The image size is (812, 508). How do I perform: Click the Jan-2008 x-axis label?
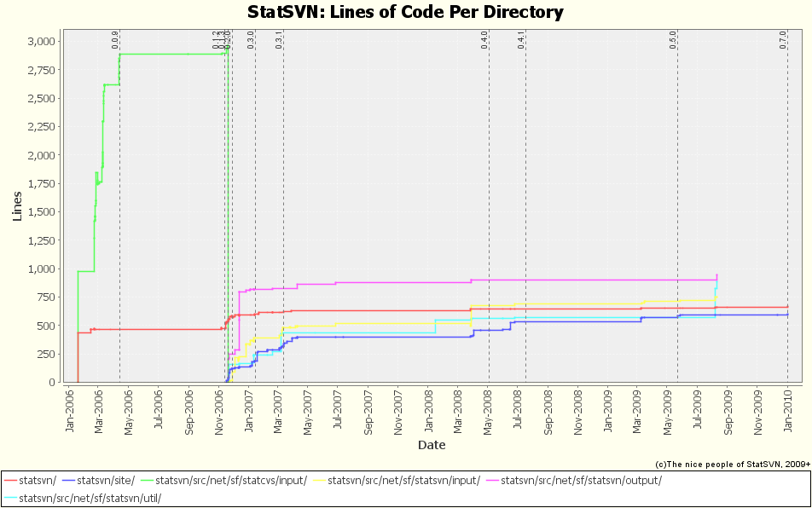[428, 412]
